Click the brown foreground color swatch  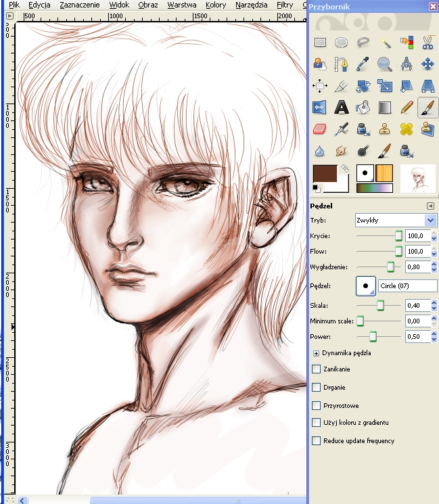pyautogui.click(x=326, y=174)
